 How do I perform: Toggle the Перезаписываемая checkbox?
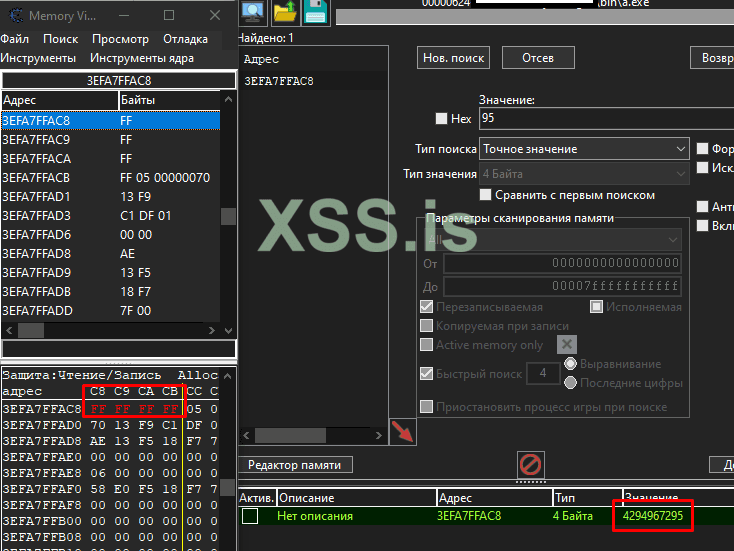(x=426, y=307)
